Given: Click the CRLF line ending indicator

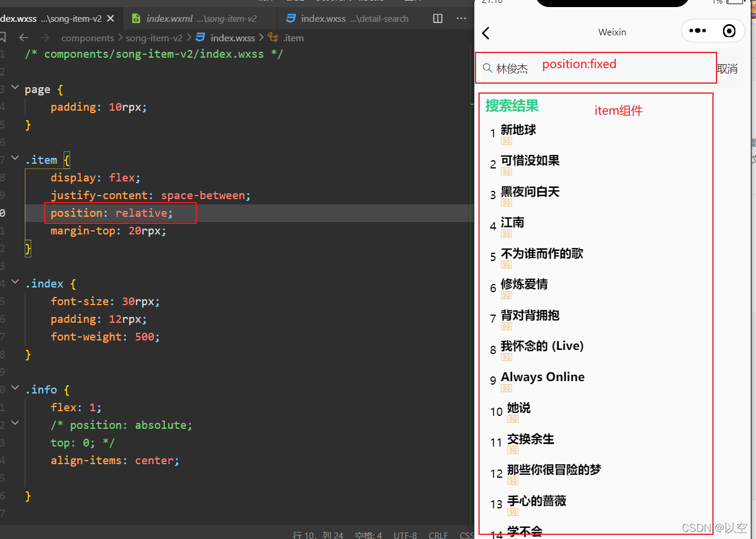Looking at the screenshot, I should tap(438, 535).
